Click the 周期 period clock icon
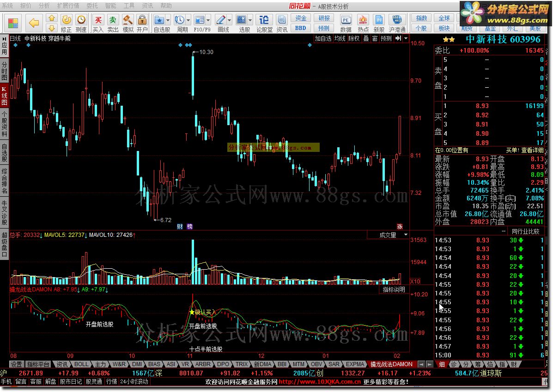 pyautogui.click(x=180, y=20)
